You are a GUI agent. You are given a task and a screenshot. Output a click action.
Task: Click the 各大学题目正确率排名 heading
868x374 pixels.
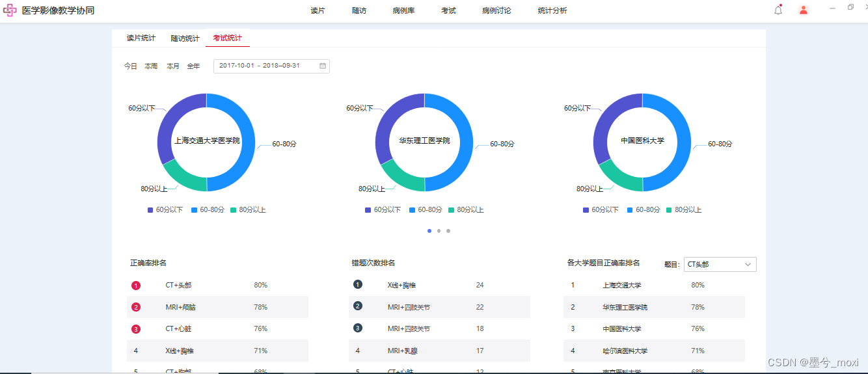604,263
